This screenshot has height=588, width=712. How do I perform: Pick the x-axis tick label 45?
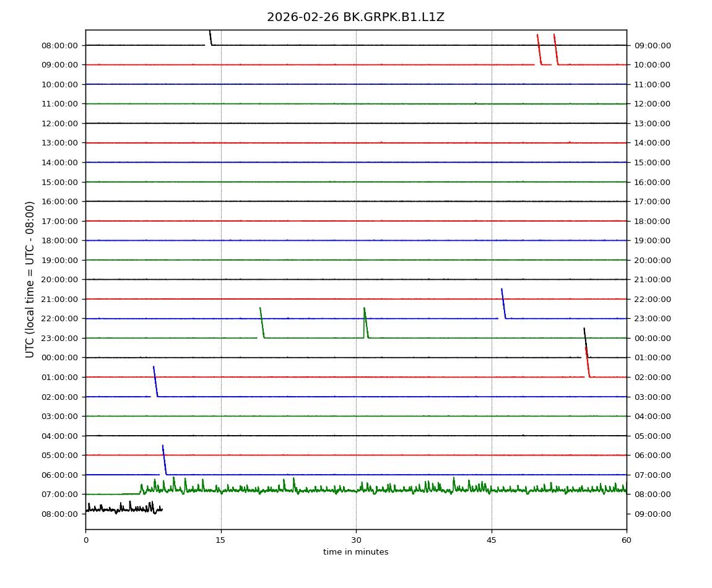pos(492,540)
